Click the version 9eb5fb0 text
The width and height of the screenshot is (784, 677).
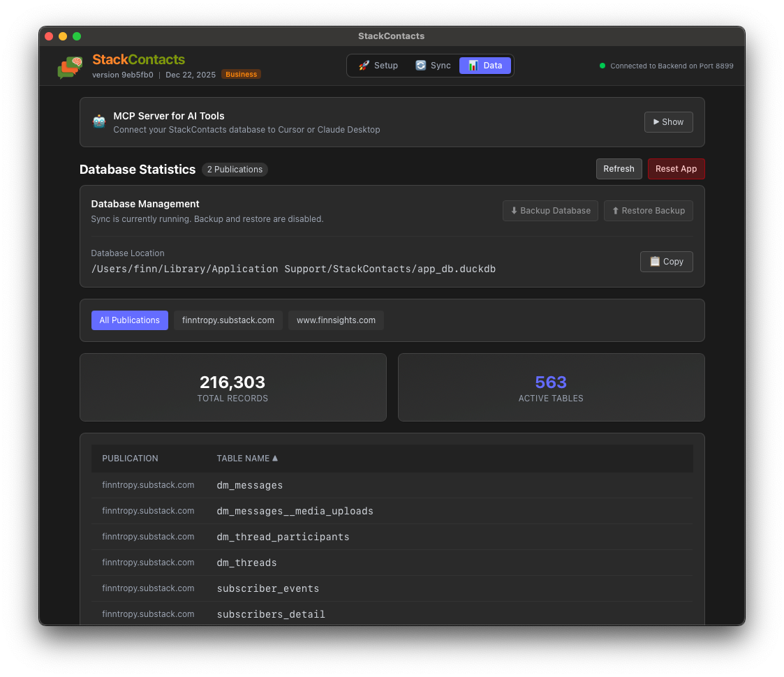pyautogui.click(x=122, y=75)
